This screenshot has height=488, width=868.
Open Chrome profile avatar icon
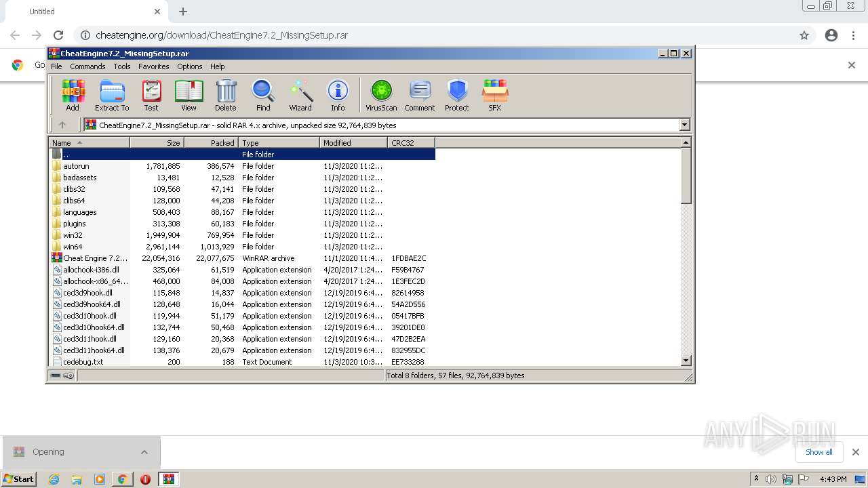pyautogui.click(x=831, y=35)
